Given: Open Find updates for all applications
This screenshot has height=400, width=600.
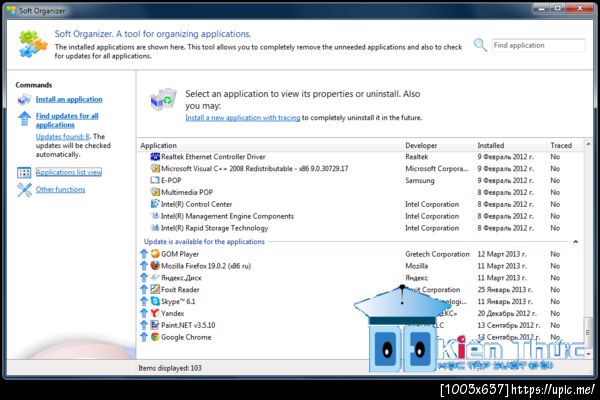Looking at the screenshot, I should tap(67, 120).
